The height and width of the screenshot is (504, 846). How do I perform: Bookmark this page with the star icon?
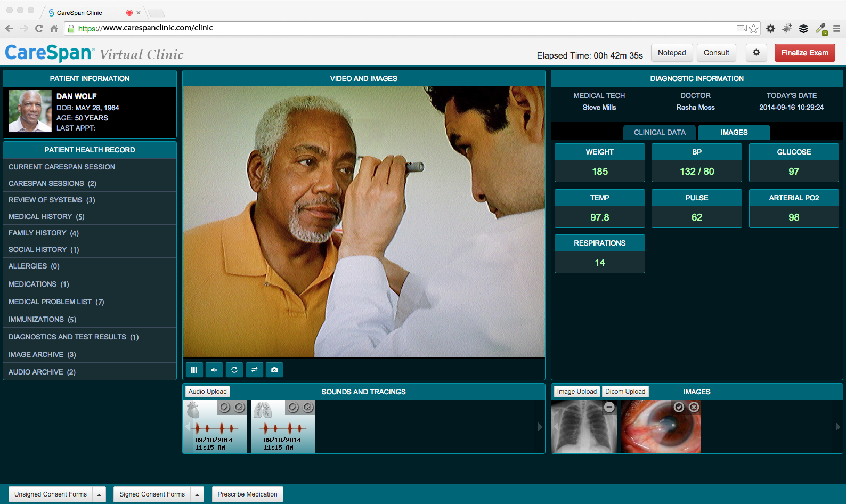pyautogui.click(x=753, y=28)
